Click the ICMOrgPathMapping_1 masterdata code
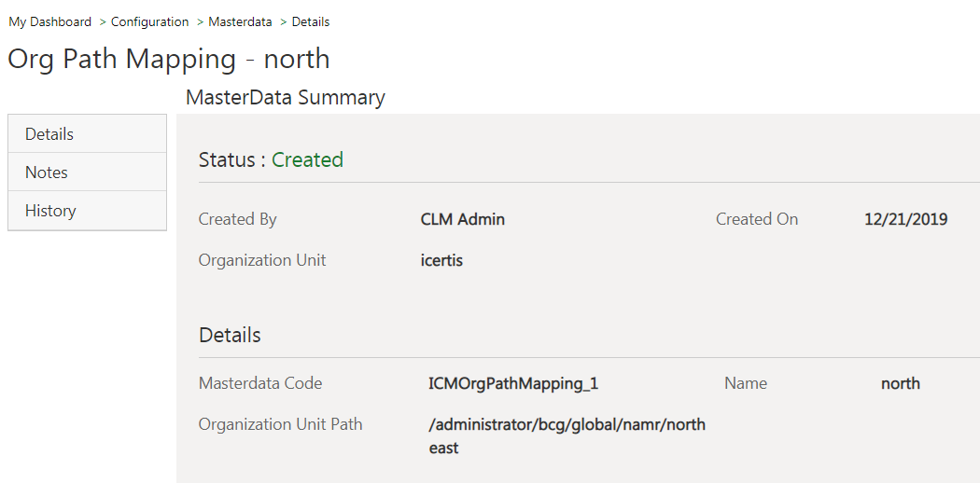Screen dimensions: 980x483 (512, 383)
